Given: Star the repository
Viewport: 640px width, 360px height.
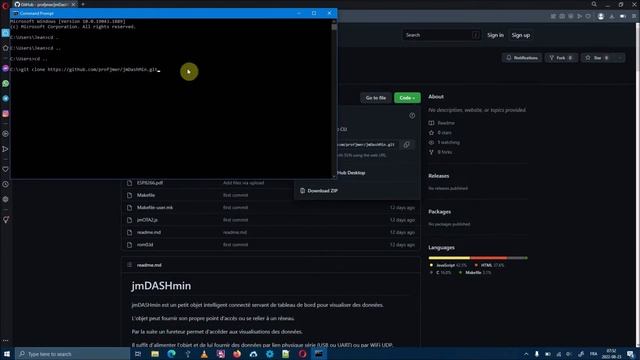Looking at the screenshot, I should (597, 58).
